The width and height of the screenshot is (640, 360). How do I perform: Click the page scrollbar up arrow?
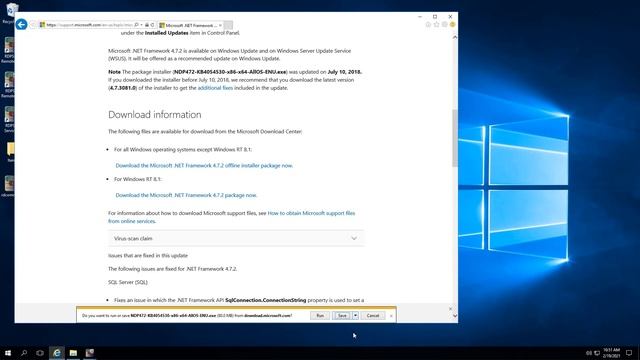click(x=455, y=37)
